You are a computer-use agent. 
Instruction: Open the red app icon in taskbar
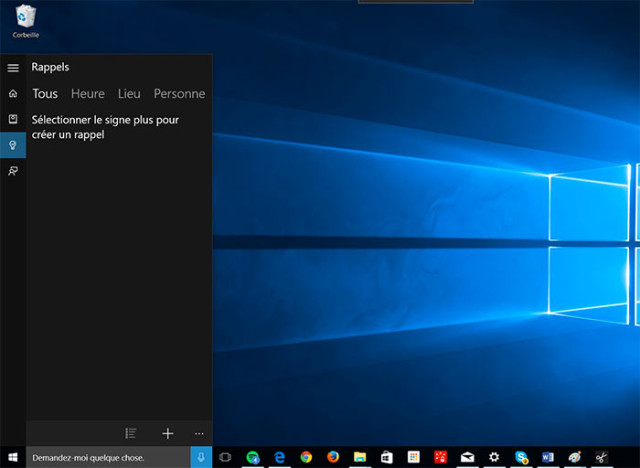pos(440,457)
